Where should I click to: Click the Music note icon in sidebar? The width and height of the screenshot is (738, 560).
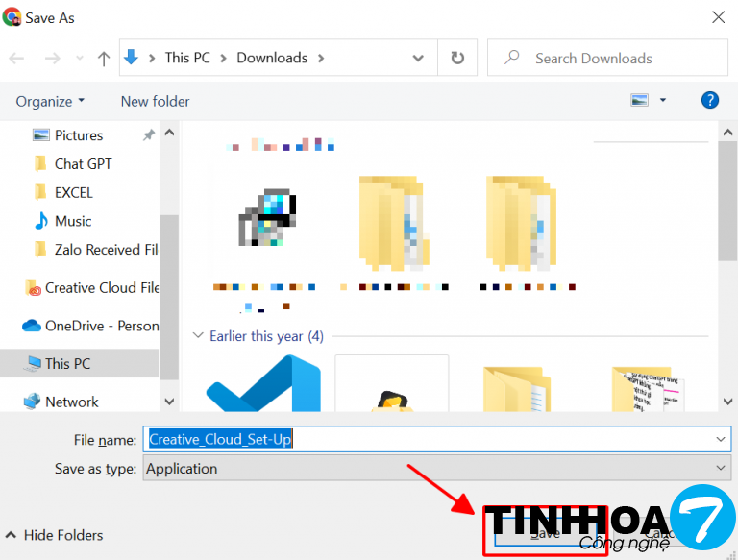click(40, 221)
